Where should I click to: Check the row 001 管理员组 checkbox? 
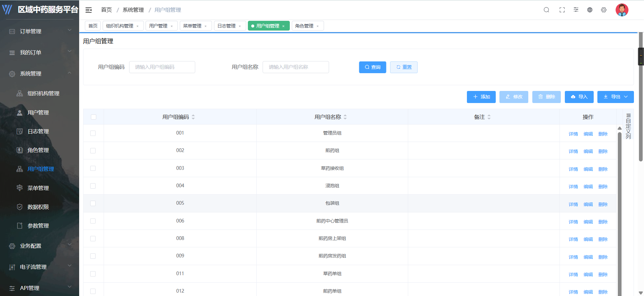tap(93, 133)
